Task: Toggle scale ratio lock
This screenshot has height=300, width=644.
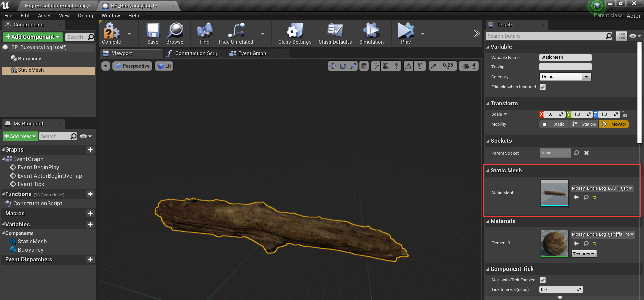Action: click(624, 114)
